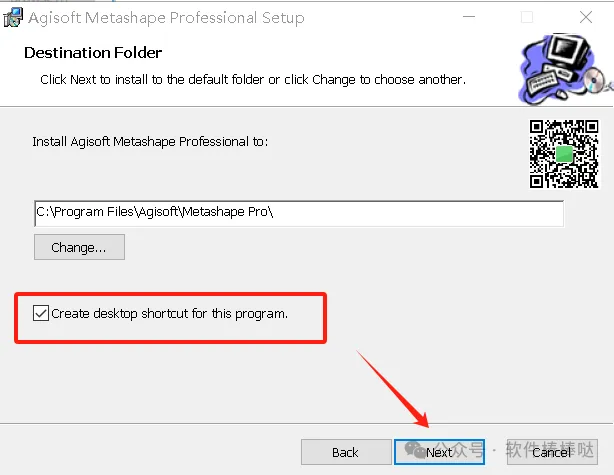Image resolution: width=614 pixels, height=475 pixels.
Task: Open folder chooser with Change... button
Action: click(79, 247)
